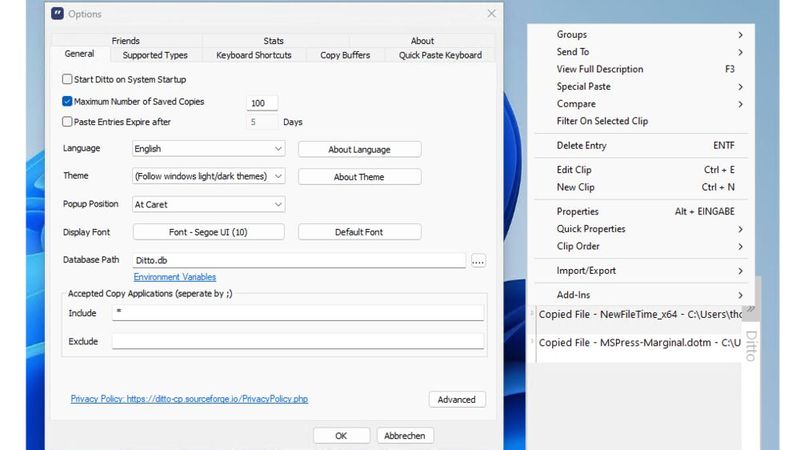
Task: Enable Start Ditto on System Startup
Action: 67,79
